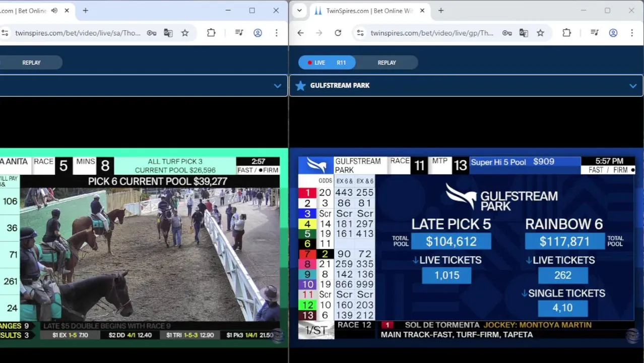Click the Gulfstream Park live video feed
This screenshot has width=644, height=363.
[x=466, y=247]
